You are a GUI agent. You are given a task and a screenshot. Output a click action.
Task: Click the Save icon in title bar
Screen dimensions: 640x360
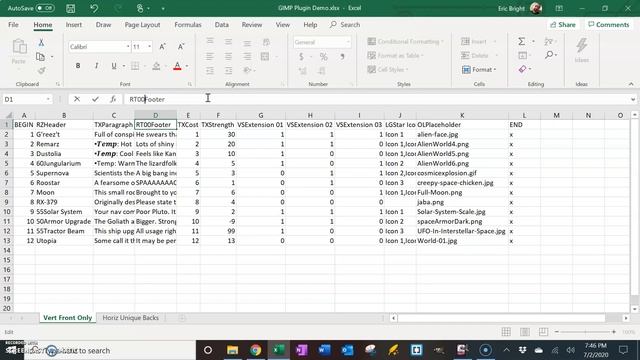pyautogui.click(x=71, y=8)
